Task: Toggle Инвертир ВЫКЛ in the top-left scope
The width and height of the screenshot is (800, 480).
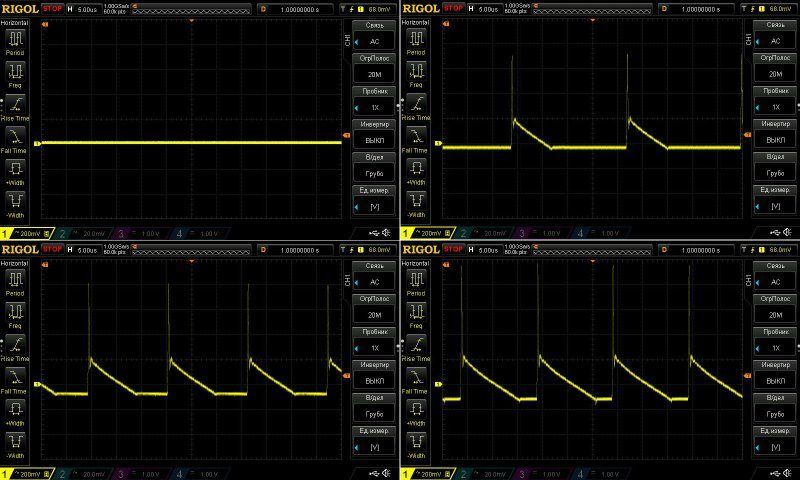Action: click(x=375, y=135)
